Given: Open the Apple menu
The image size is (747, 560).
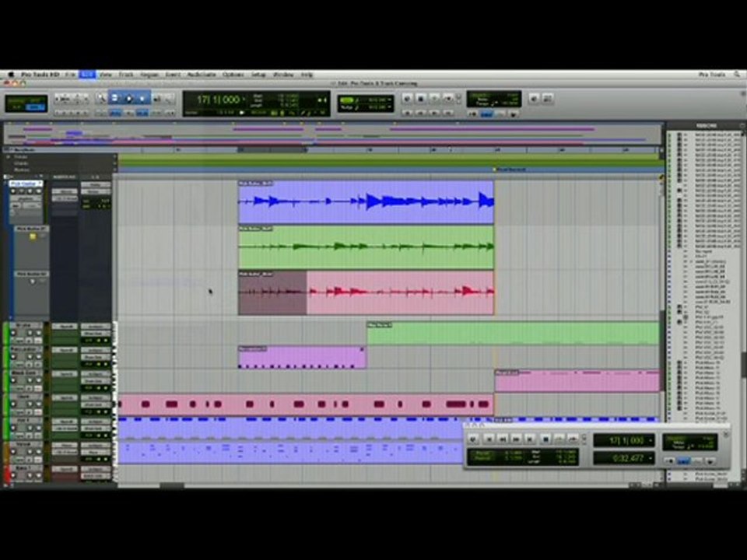Looking at the screenshot, I should click(10, 75).
